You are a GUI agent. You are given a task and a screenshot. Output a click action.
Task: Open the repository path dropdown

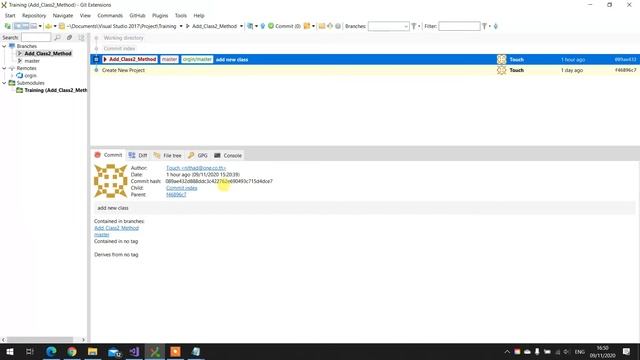[x=181, y=26]
